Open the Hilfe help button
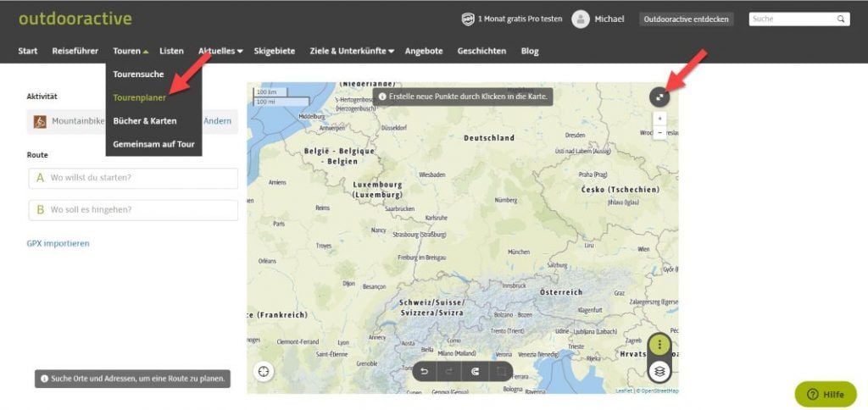868x410 pixels. coord(826,394)
